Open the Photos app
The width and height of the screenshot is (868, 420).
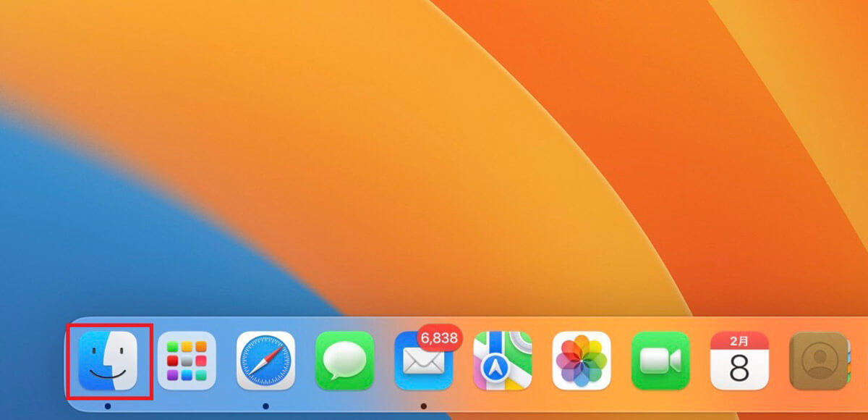click(x=582, y=361)
